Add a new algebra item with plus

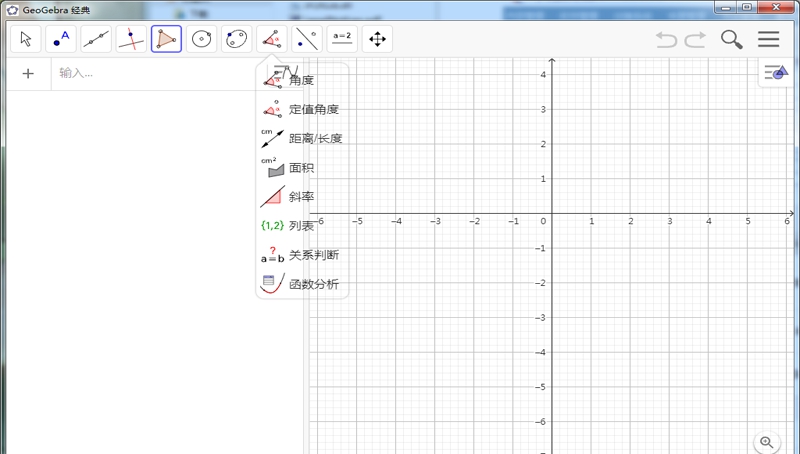pyautogui.click(x=28, y=74)
